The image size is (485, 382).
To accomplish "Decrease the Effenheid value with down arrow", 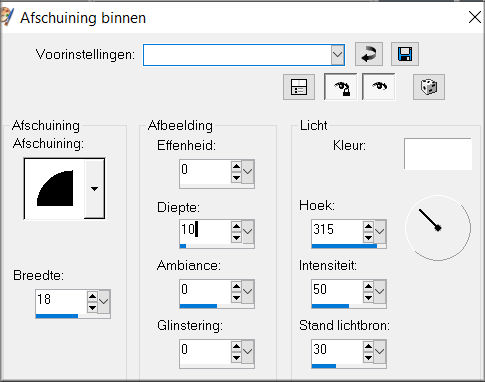I will click(x=236, y=177).
